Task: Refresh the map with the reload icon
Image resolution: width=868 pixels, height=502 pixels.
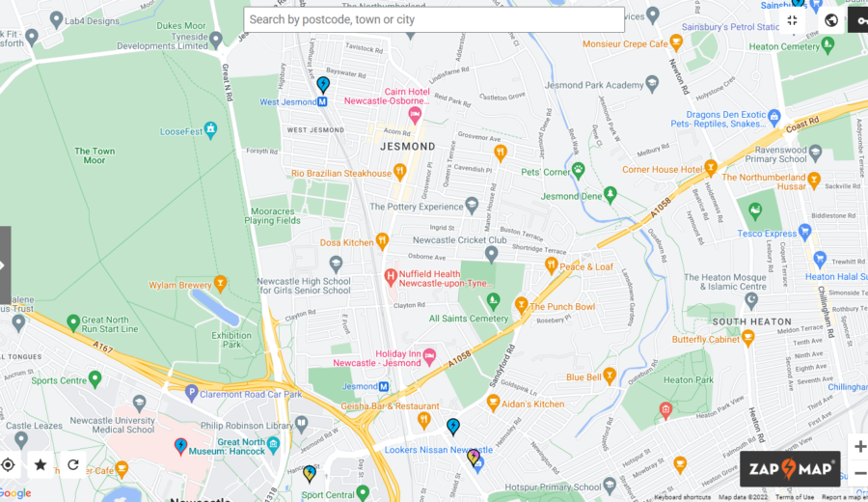Action: (73, 465)
